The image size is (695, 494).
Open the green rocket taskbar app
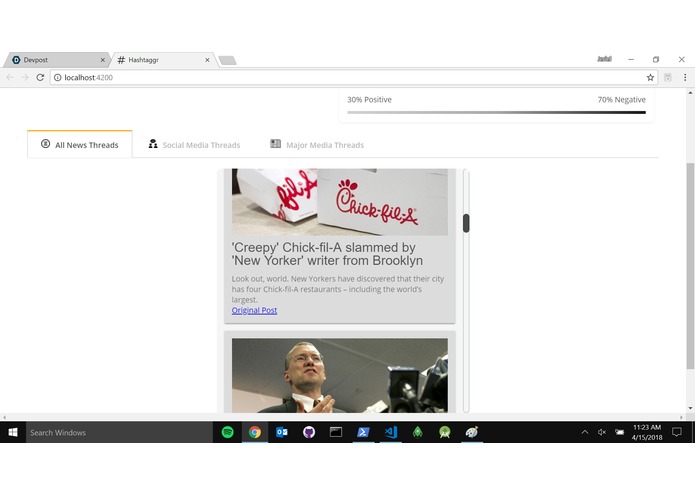coord(418,432)
